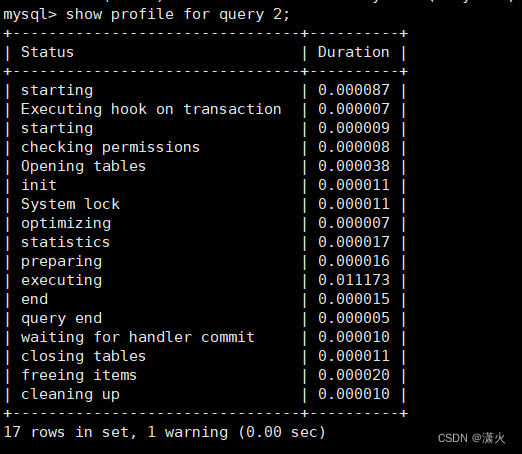Select the duration value 0.000009
The height and width of the screenshot is (454, 522).
point(354,128)
